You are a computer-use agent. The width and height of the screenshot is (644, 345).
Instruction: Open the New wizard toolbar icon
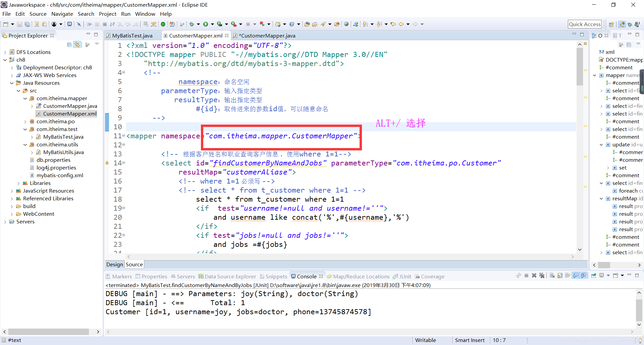[x=6, y=24]
